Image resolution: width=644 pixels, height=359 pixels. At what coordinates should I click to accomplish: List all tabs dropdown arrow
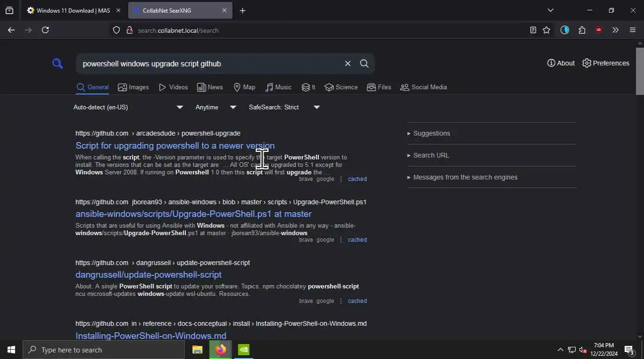(x=550, y=10)
